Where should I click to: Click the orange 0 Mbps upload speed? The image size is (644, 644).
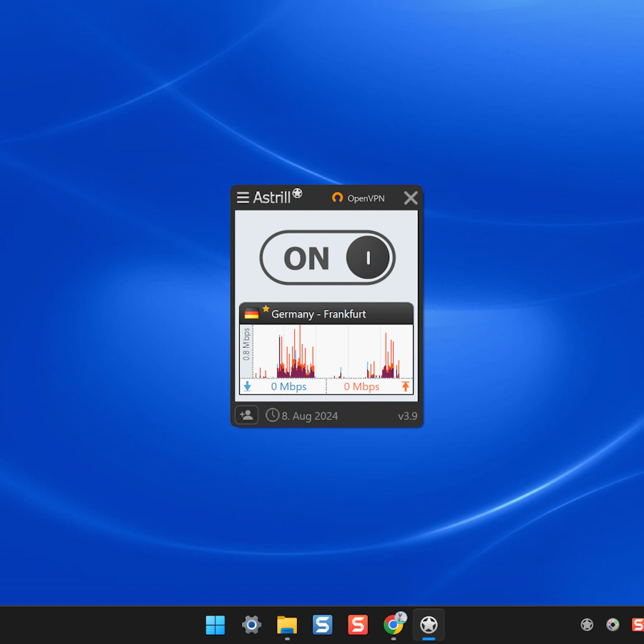pyautogui.click(x=361, y=386)
